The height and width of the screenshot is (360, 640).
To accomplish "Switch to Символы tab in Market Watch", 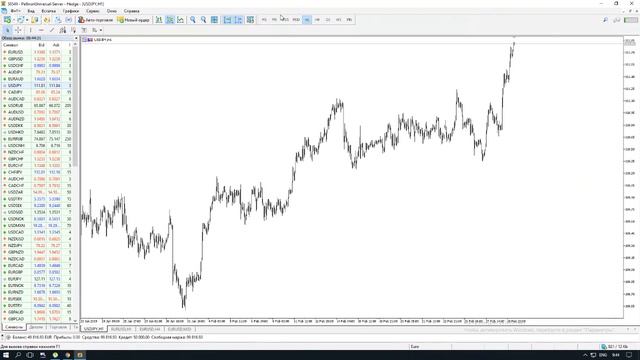I will click(14, 327).
